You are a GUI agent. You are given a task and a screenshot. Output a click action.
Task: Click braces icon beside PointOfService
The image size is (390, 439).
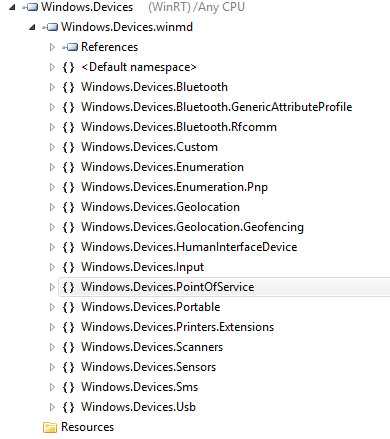[x=68, y=287]
